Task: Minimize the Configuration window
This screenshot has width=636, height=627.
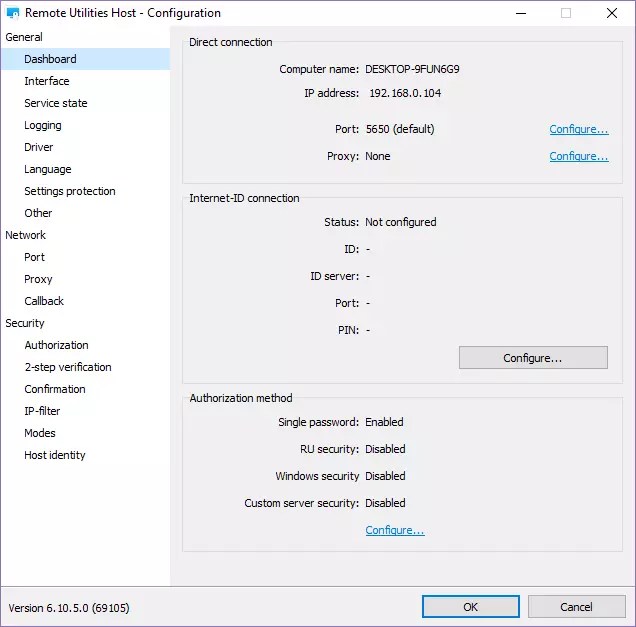Action: (521, 13)
